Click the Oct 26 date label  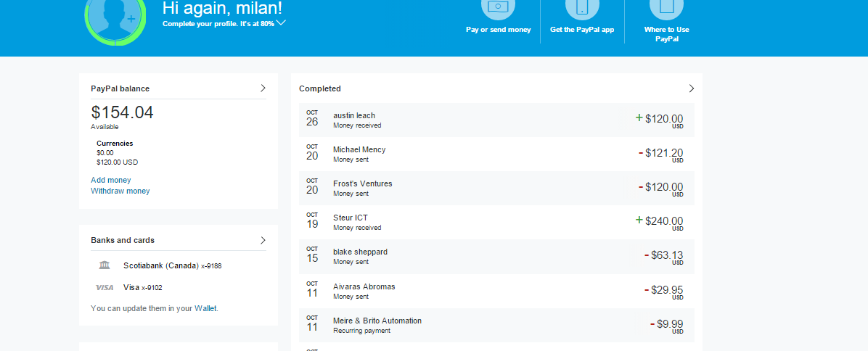[312, 119]
